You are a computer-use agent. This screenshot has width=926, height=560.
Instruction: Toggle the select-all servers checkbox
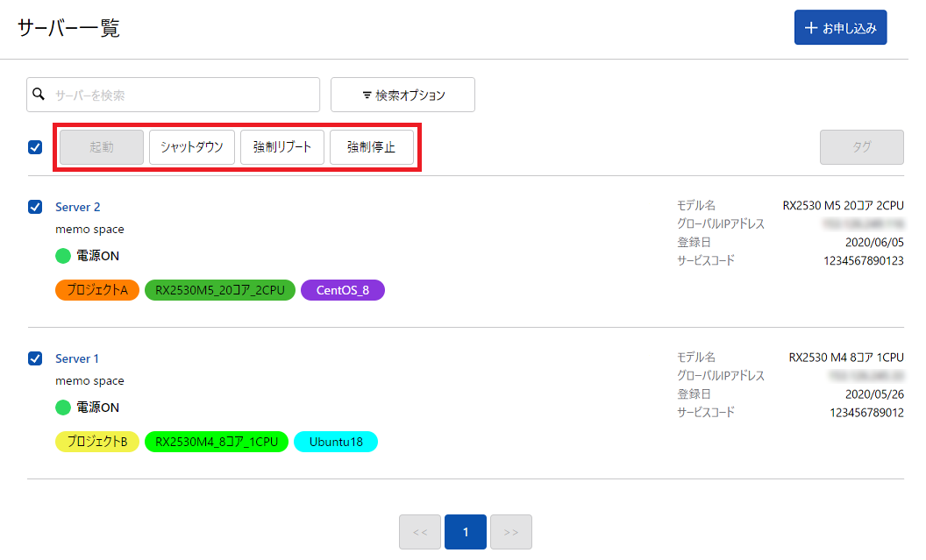[x=35, y=147]
